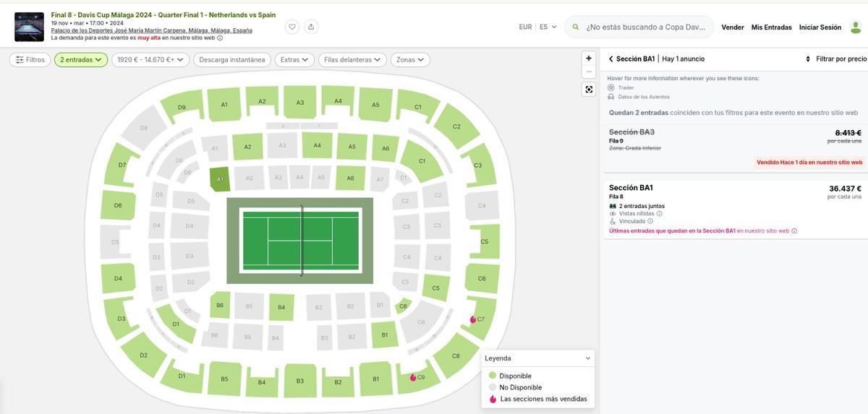Go back from Sección BA1 listing
The image size is (868, 414).
tap(610, 59)
